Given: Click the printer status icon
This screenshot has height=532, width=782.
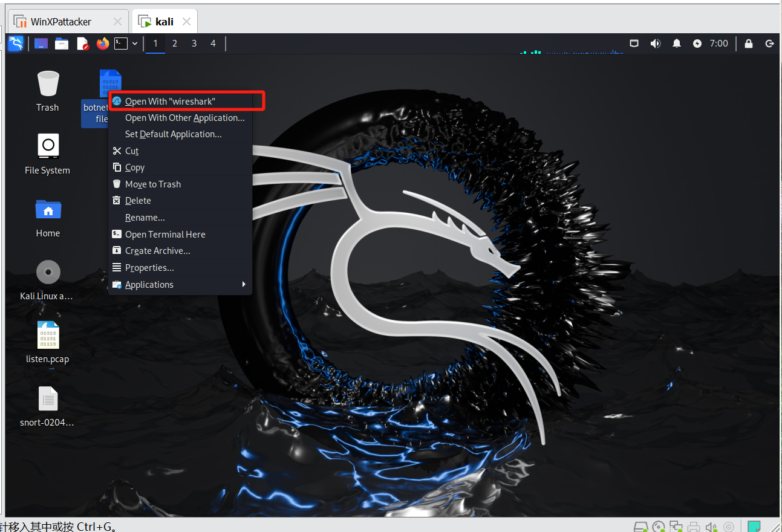Looking at the screenshot, I should [694, 527].
